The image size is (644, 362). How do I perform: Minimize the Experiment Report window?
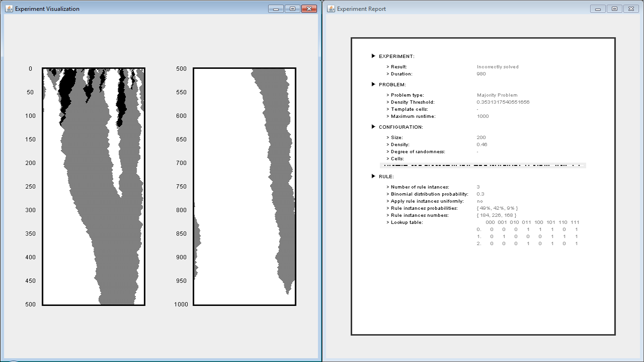(x=597, y=9)
